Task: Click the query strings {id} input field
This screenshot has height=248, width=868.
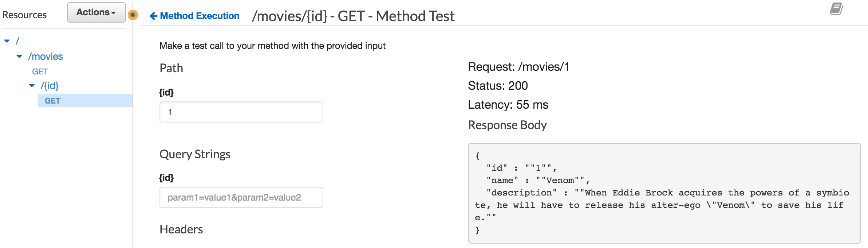Action: pos(241,197)
